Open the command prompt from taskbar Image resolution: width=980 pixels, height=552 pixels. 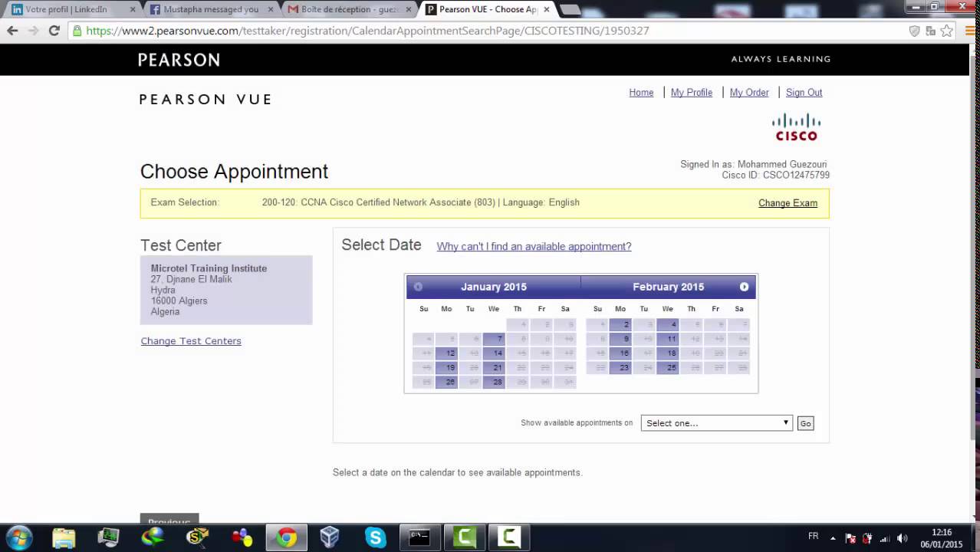coord(419,537)
